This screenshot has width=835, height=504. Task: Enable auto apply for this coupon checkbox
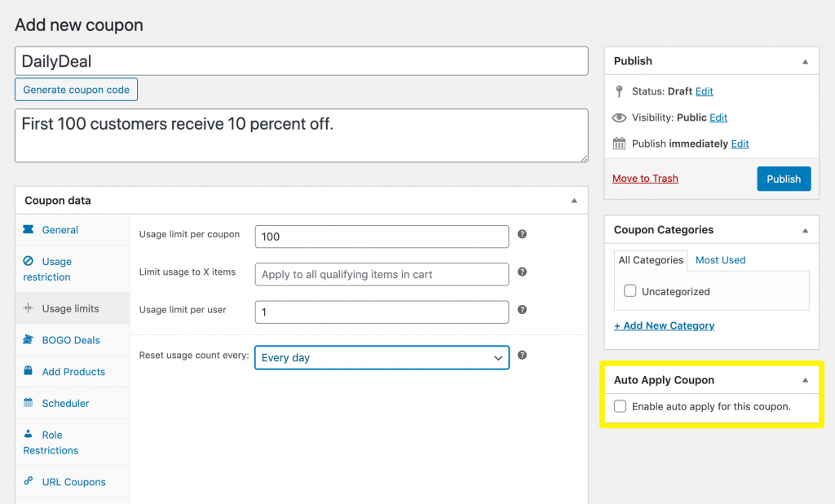pos(620,406)
